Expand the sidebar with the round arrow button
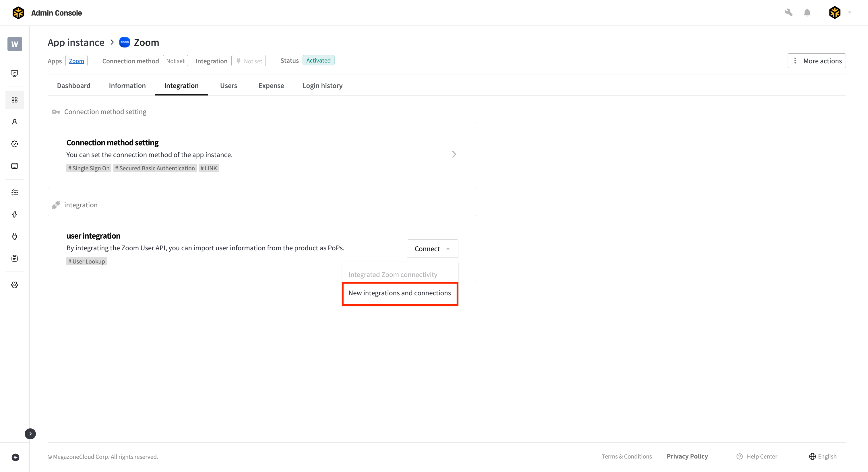The image size is (868, 472). [30, 434]
